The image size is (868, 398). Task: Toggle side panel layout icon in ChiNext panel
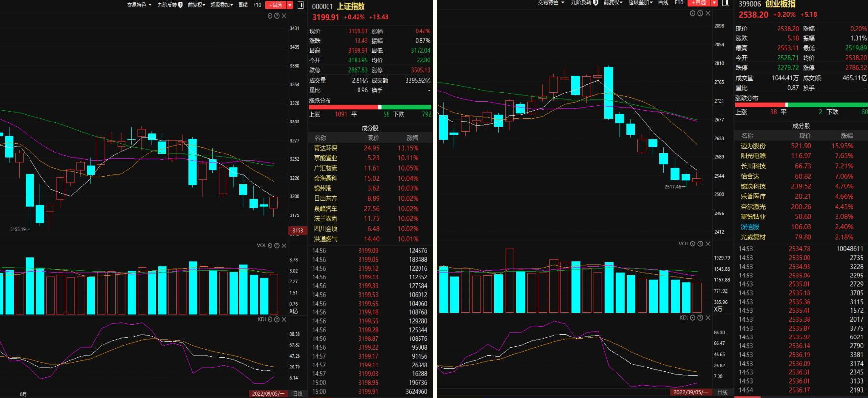(725, 3)
